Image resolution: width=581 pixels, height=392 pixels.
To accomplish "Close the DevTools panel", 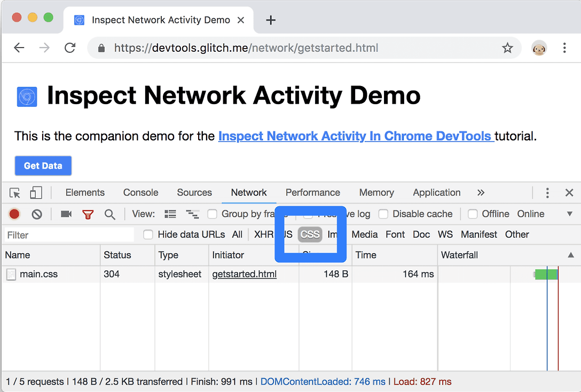I will point(569,193).
